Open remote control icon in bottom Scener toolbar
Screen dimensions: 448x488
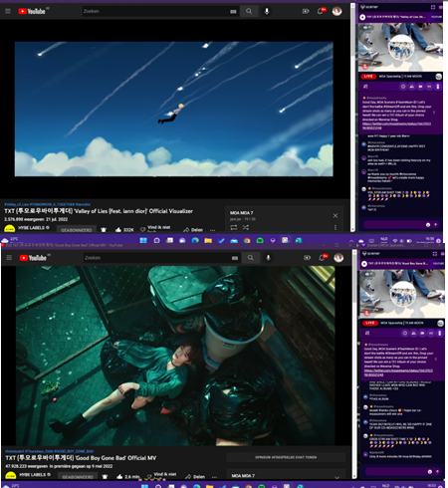(x=439, y=333)
